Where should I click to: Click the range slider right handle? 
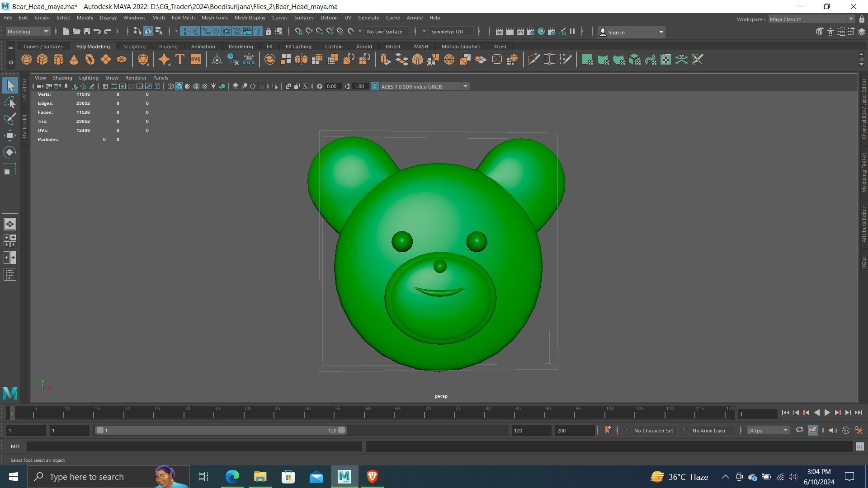coord(342,431)
